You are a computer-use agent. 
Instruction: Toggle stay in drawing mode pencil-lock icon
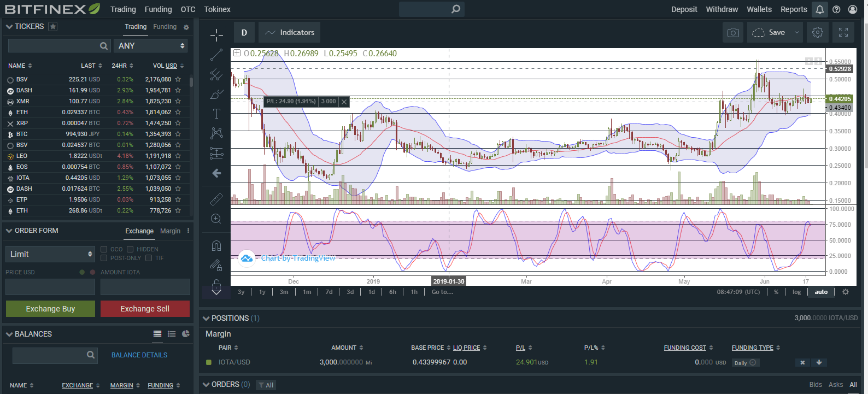(216, 266)
